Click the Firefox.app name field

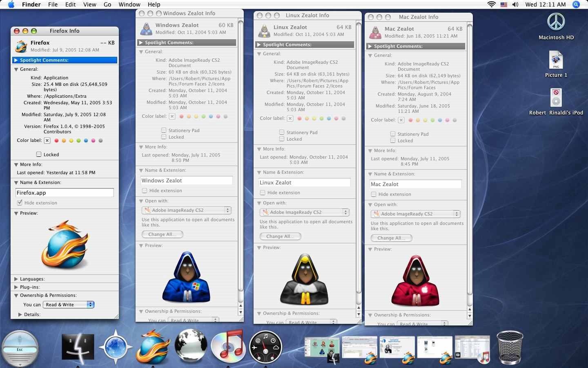coord(65,193)
